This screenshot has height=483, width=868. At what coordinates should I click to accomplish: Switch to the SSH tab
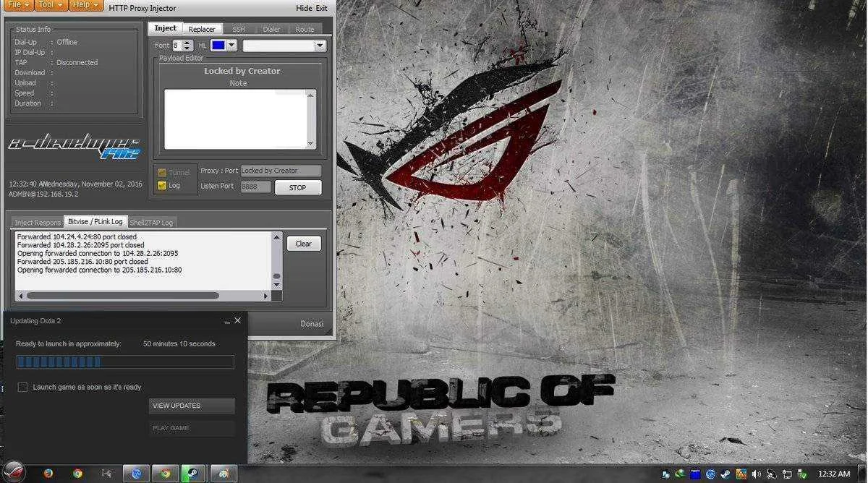click(x=239, y=29)
